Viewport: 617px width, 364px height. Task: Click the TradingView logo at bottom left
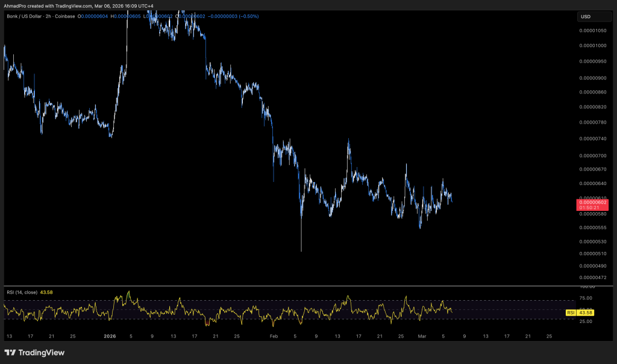pos(34,353)
